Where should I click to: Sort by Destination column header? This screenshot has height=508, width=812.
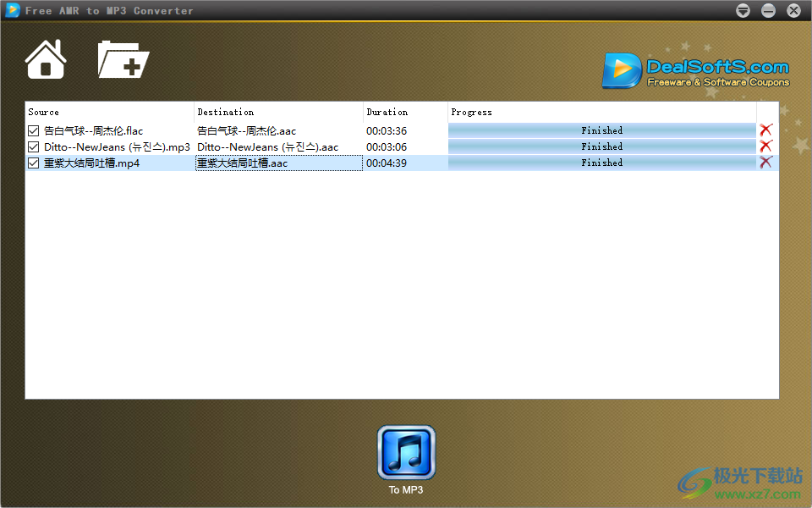[278, 112]
